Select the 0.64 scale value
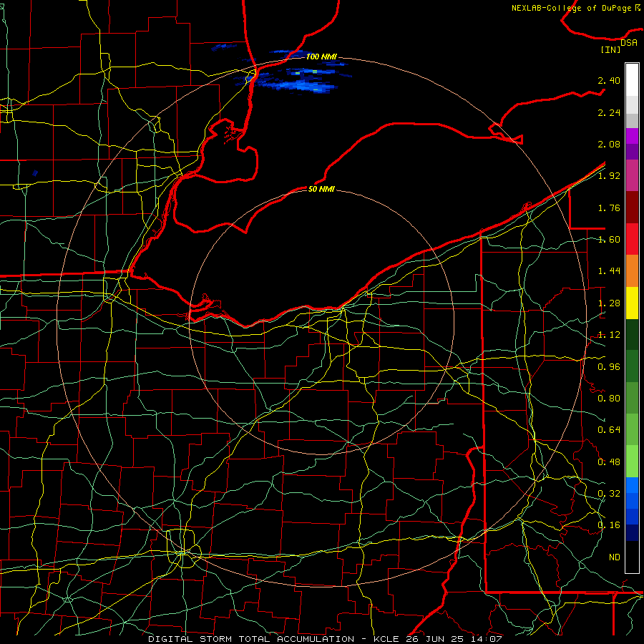Viewport: 644px width, 644px height. pyautogui.click(x=609, y=430)
